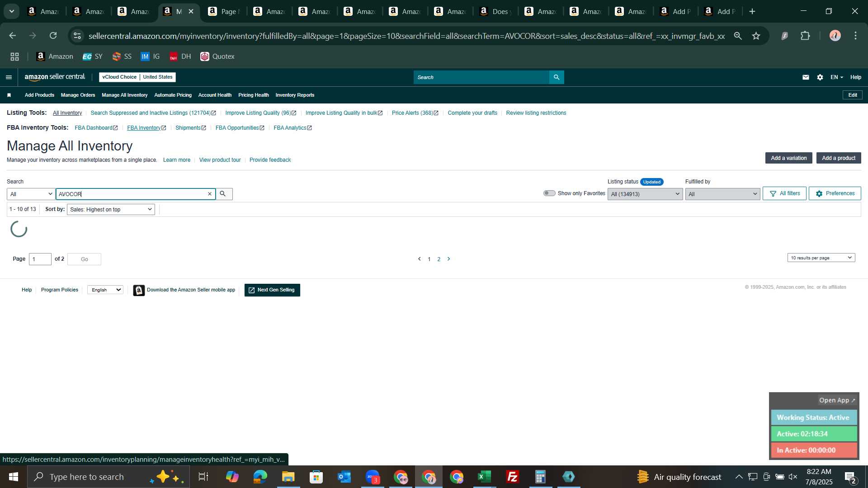Open the vCloud Choice United States selector
The image size is (868, 488).
pos(137,77)
